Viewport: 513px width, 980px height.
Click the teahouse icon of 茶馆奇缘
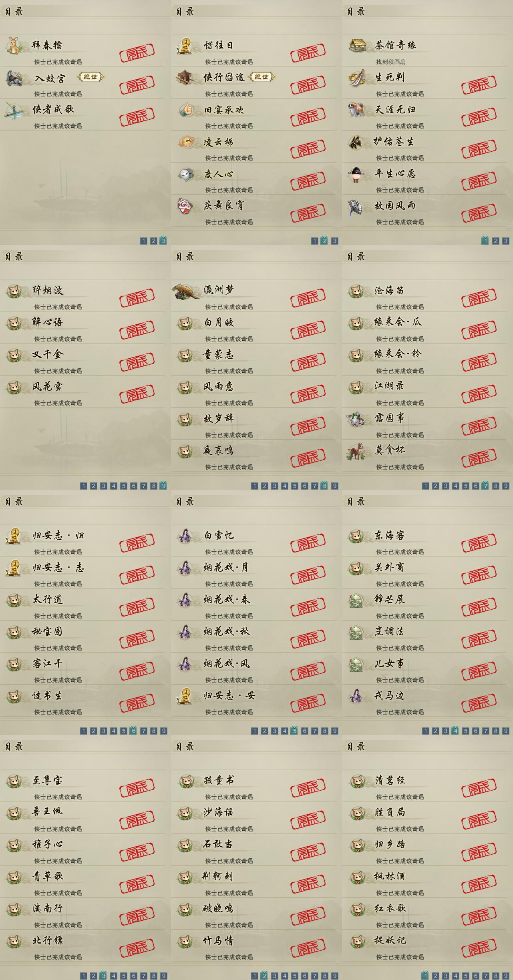point(357,46)
